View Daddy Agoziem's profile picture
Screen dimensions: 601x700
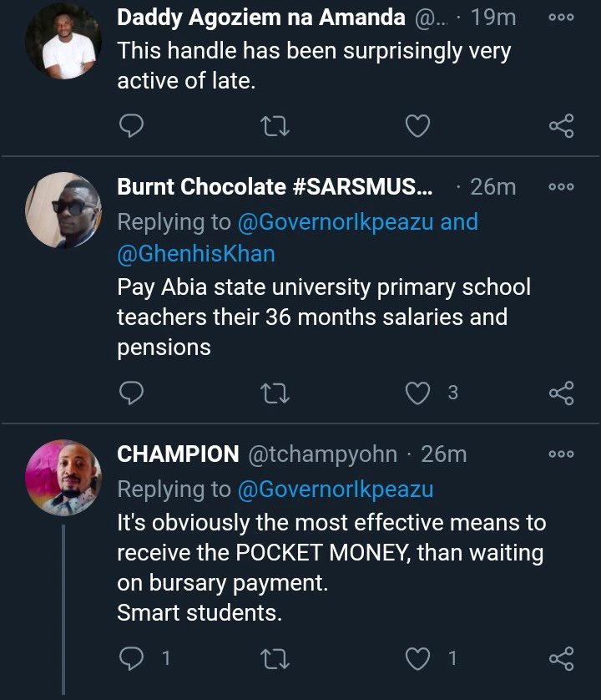click(64, 46)
